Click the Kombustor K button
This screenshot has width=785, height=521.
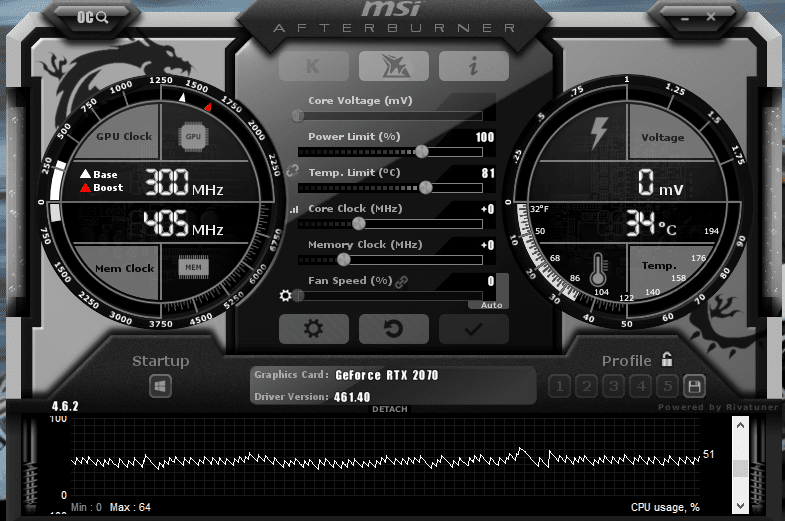313,66
